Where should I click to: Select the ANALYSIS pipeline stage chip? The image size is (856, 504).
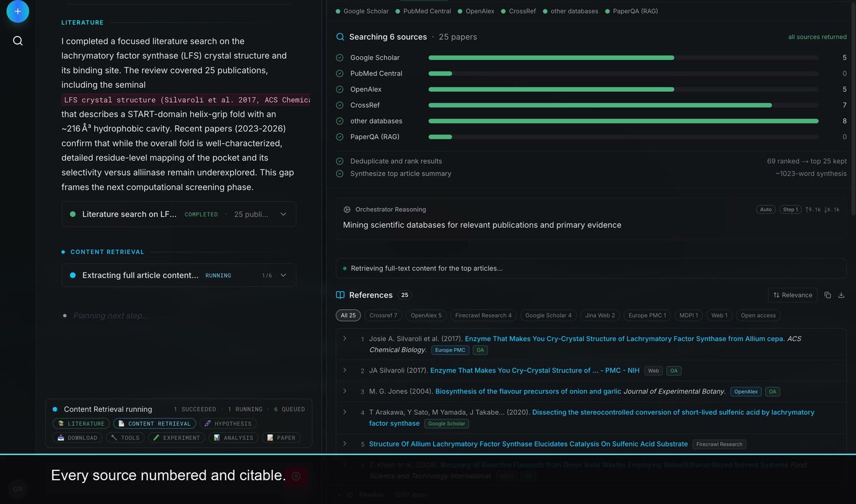coord(234,437)
